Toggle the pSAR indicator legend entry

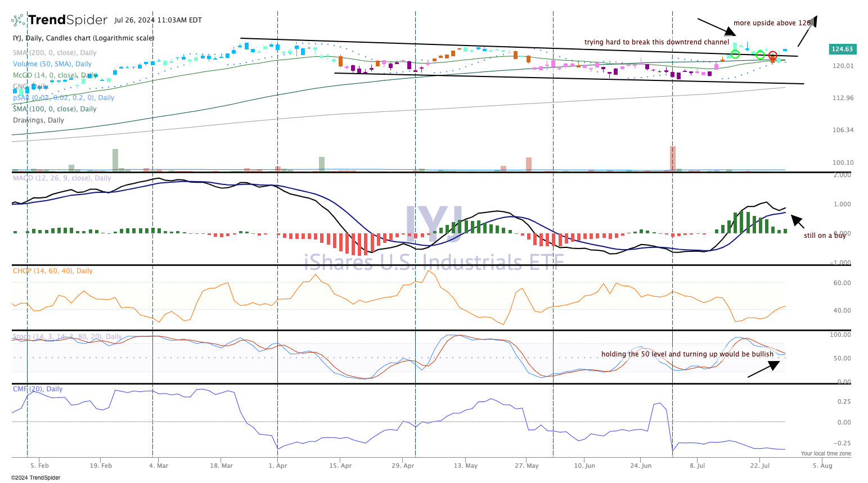[64, 98]
